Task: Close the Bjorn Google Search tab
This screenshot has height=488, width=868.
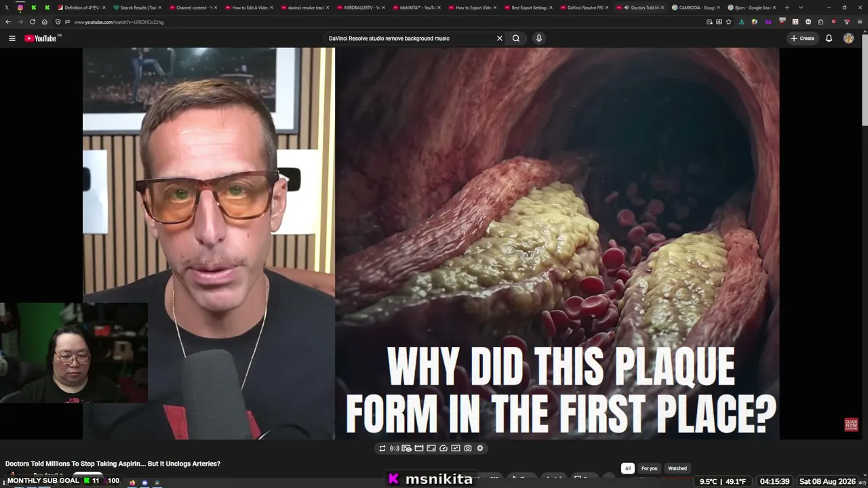Action: [x=774, y=7]
